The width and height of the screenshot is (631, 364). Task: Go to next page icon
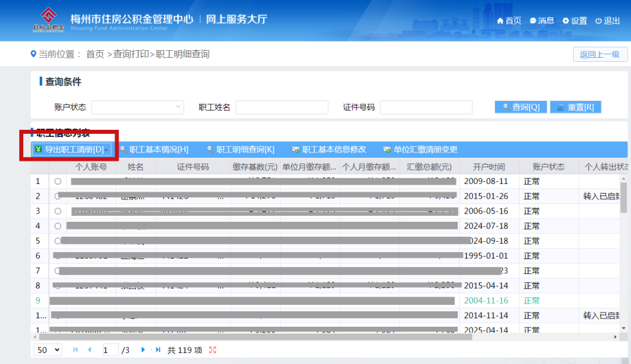pyautogui.click(x=143, y=350)
